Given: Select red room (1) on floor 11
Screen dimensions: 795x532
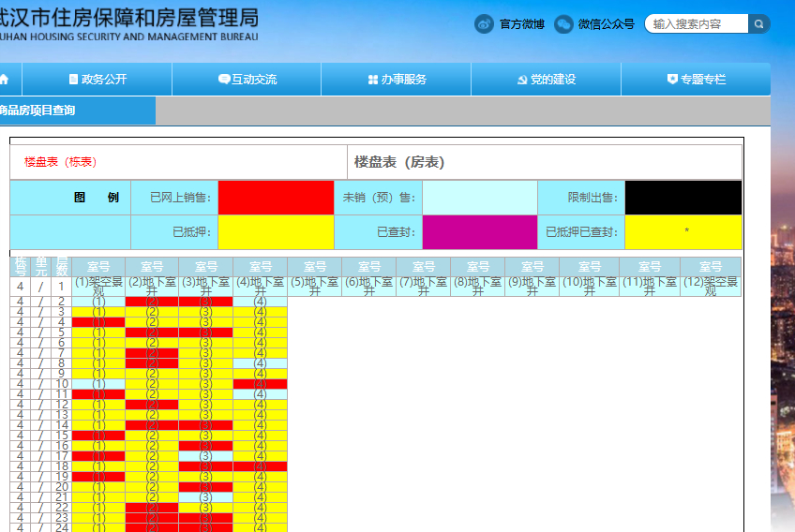Looking at the screenshot, I should pos(98,394).
